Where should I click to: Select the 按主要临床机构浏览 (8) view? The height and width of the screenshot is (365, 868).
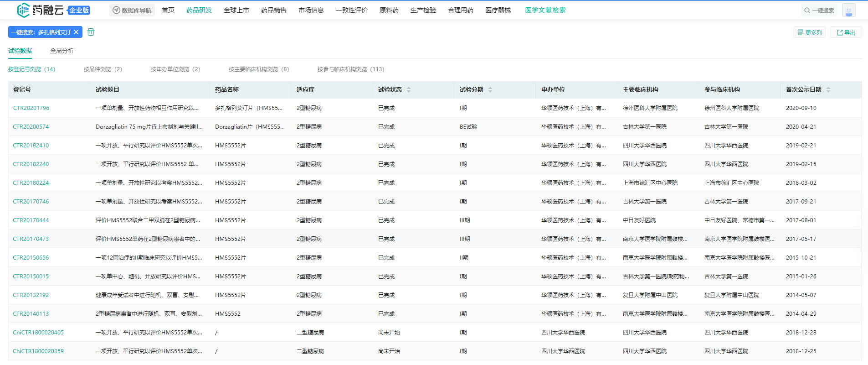pyautogui.click(x=258, y=69)
